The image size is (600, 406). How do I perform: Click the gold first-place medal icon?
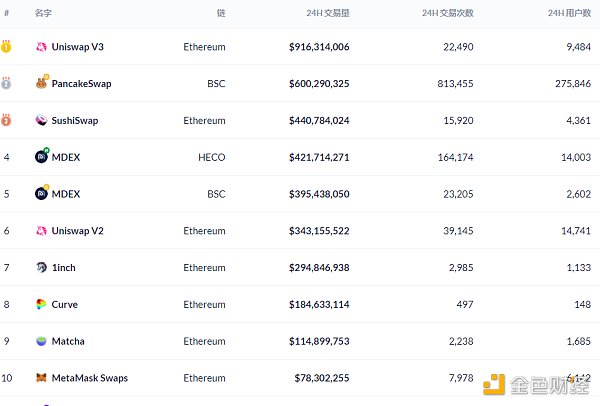click(x=7, y=47)
